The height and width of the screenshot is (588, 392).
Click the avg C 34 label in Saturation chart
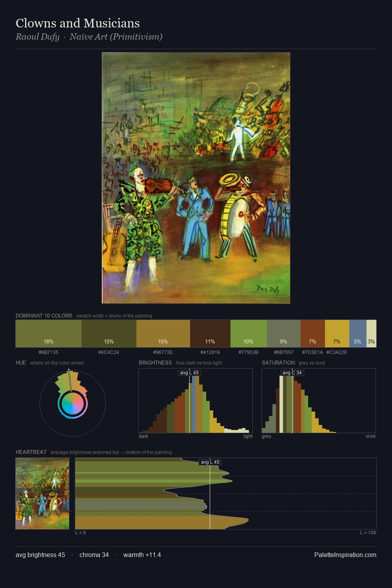coord(292,373)
